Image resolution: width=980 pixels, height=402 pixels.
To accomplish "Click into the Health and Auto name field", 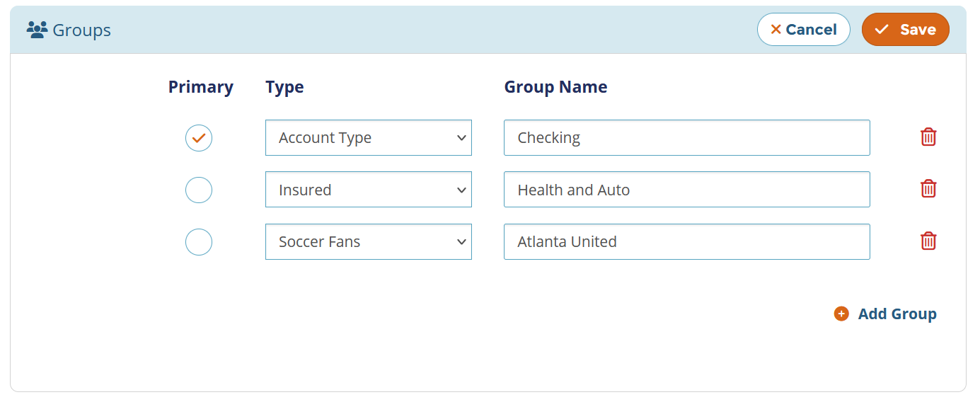I will click(686, 190).
